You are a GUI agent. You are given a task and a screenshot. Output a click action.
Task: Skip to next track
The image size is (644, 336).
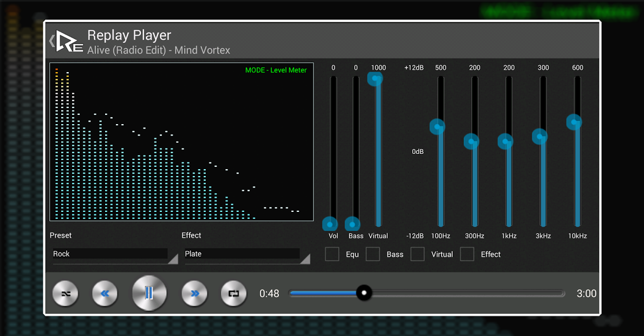click(x=194, y=293)
